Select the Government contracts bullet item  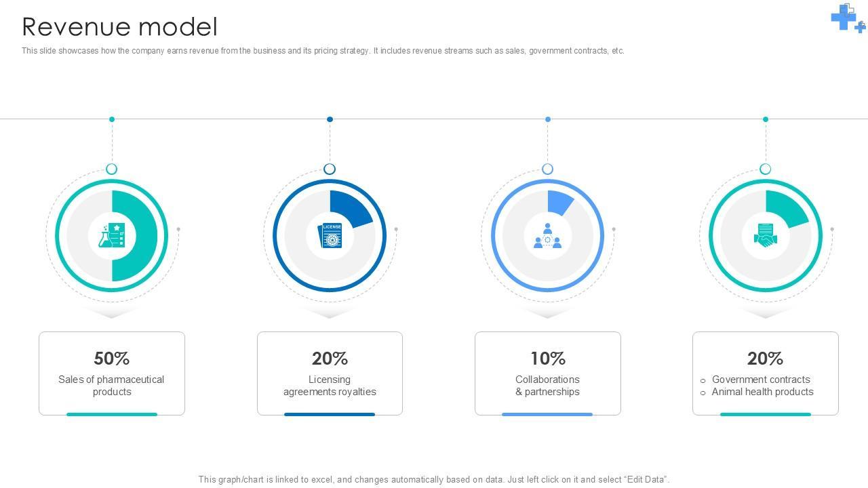pos(761,380)
